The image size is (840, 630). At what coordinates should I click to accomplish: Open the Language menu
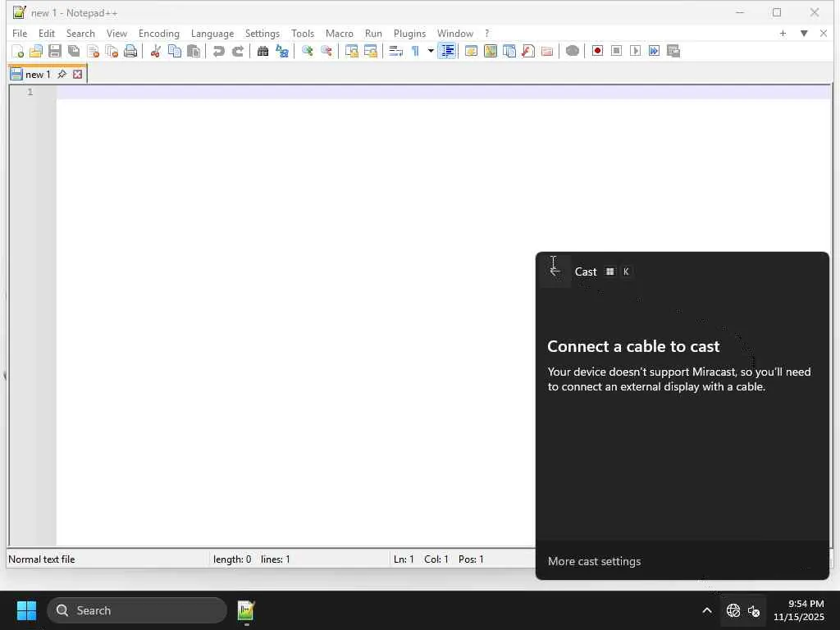tap(212, 33)
